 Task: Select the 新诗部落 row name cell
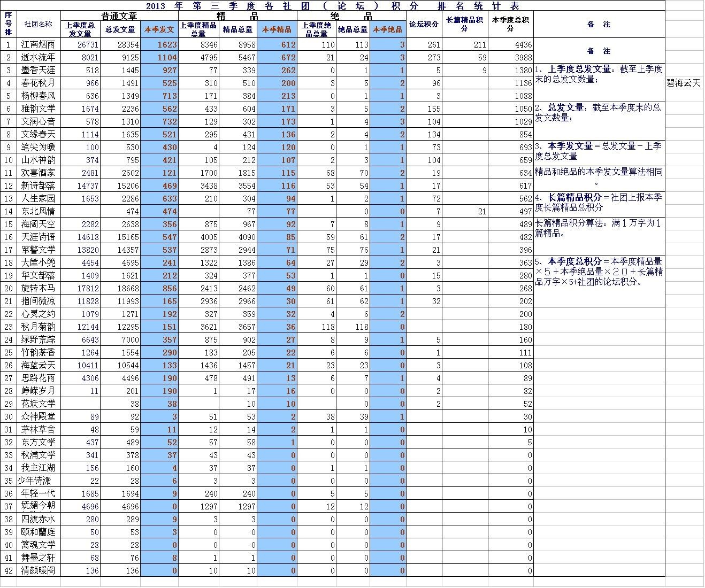click(x=39, y=185)
